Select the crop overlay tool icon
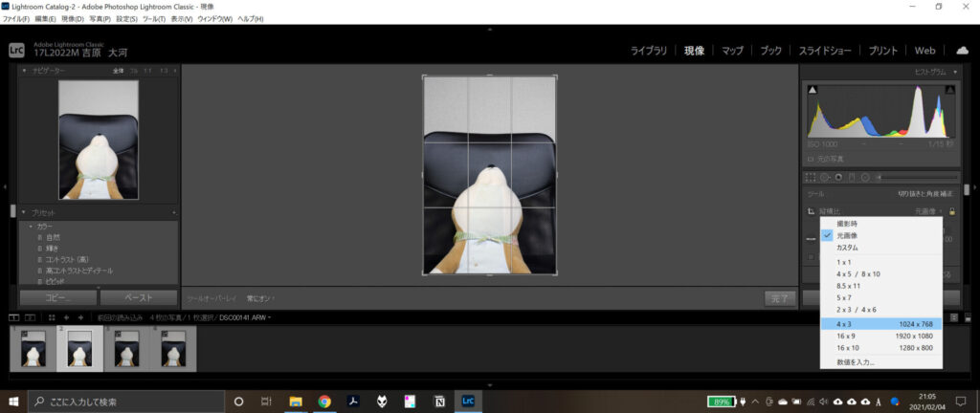The height and width of the screenshot is (413, 980). [811, 177]
